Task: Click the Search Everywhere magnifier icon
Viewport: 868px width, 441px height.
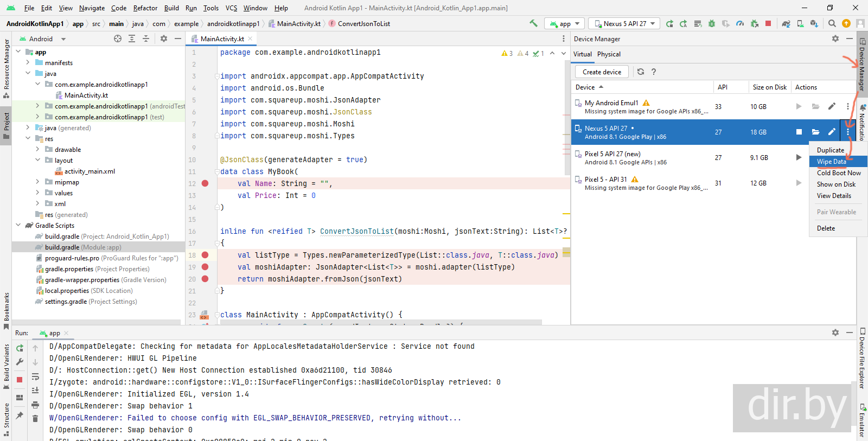Action: (x=832, y=23)
